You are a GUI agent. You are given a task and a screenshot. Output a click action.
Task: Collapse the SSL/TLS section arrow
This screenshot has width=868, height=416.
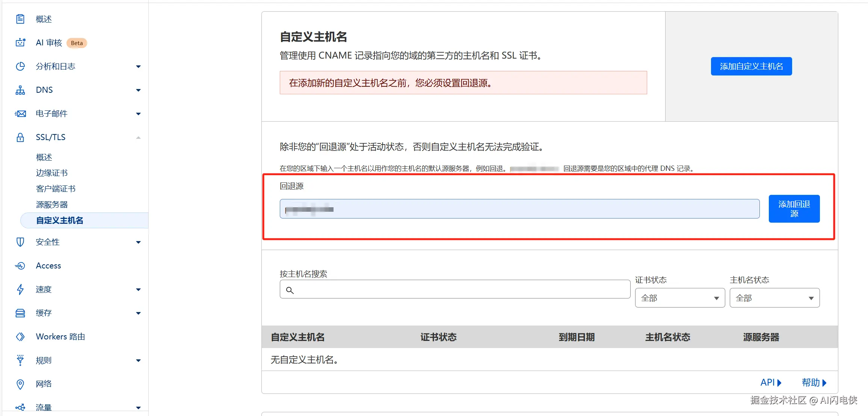[138, 137]
